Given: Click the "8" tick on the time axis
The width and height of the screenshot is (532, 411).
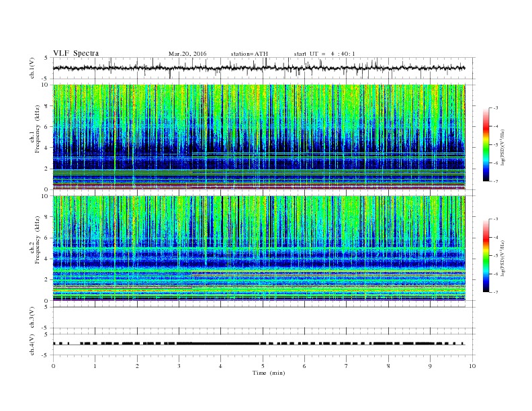Looking at the screenshot, I should (x=388, y=366).
